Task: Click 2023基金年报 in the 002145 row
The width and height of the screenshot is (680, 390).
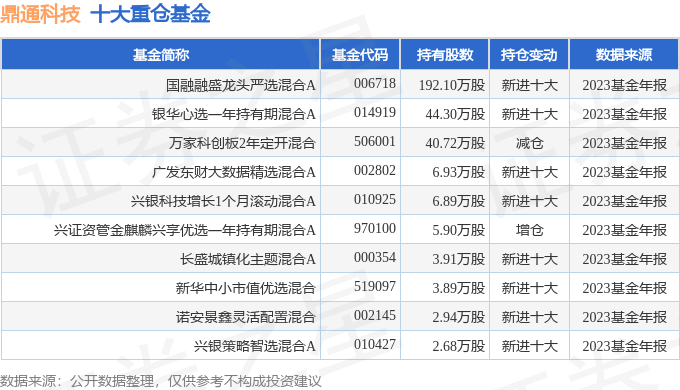Action: pyautogui.click(x=624, y=318)
